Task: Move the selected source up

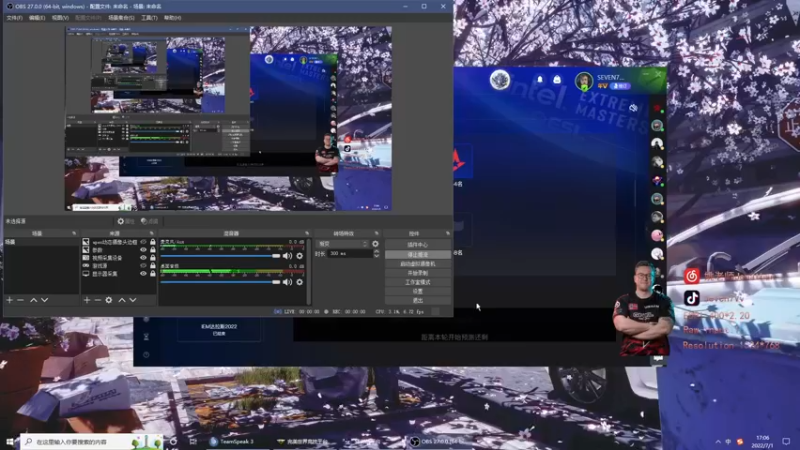Action: coord(121,300)
